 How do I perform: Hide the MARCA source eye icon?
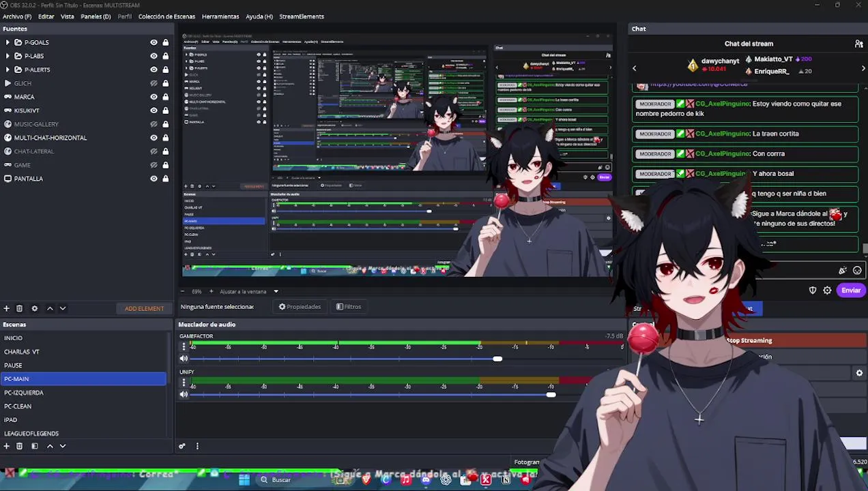point(154,97)
